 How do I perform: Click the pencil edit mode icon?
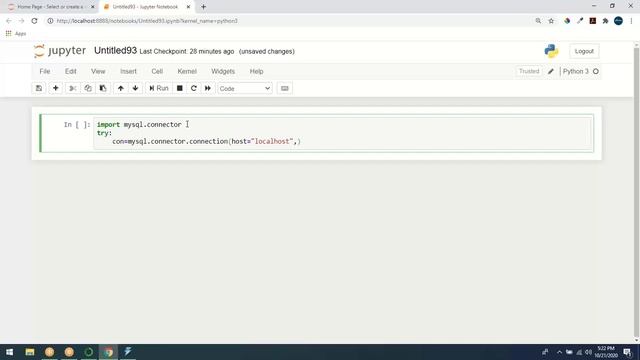point(551,71)
